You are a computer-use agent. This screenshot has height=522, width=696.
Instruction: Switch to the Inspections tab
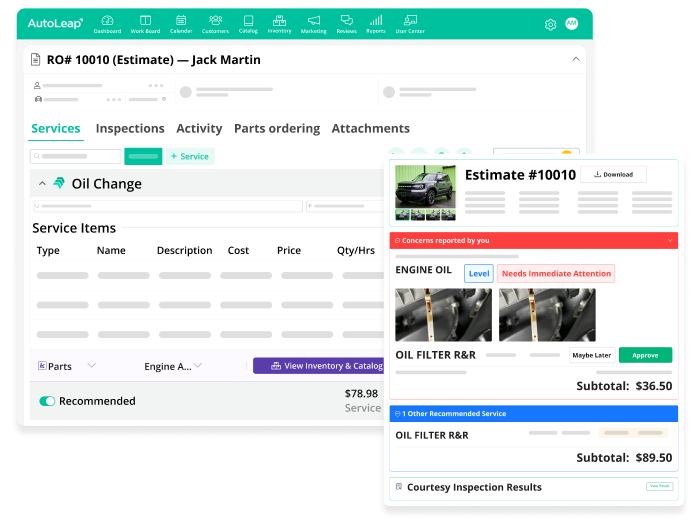(x=130, y=128)
